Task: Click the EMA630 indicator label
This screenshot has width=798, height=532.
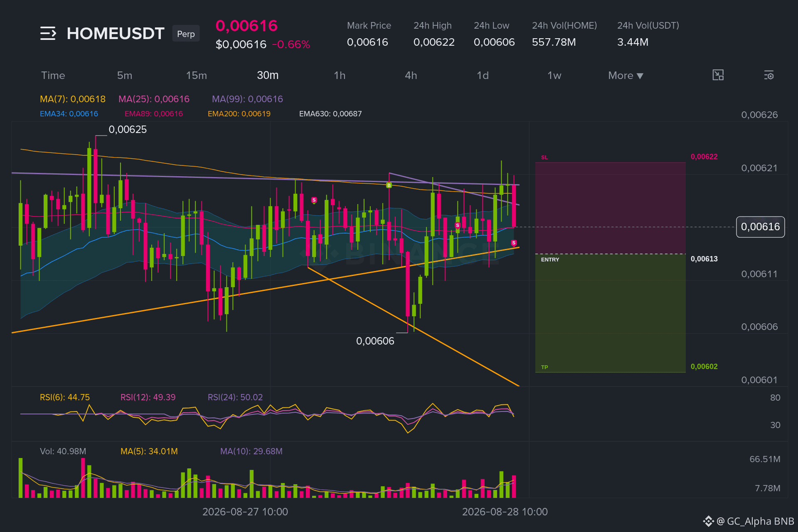Action: coord(330,113)
